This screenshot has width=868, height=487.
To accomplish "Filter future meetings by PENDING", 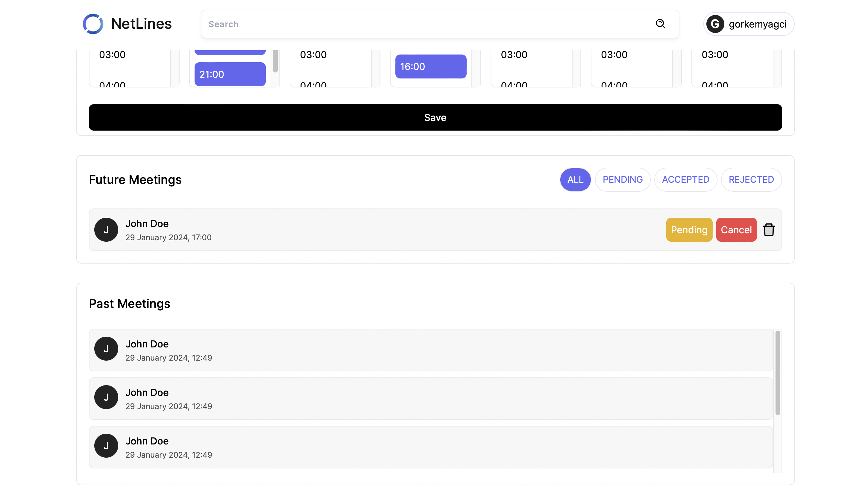I will click(x=622, y=179).
